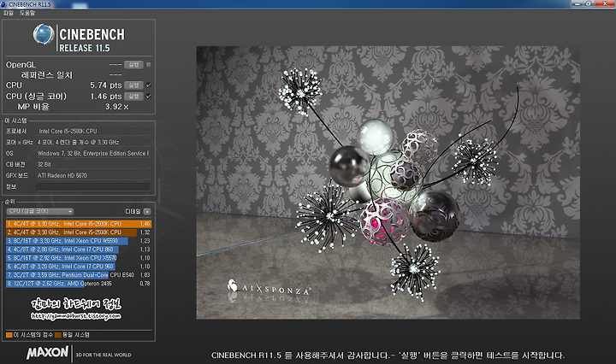Click the CPU score 5.74 pts value
This screenshot has height=364, width=616.
106,85
